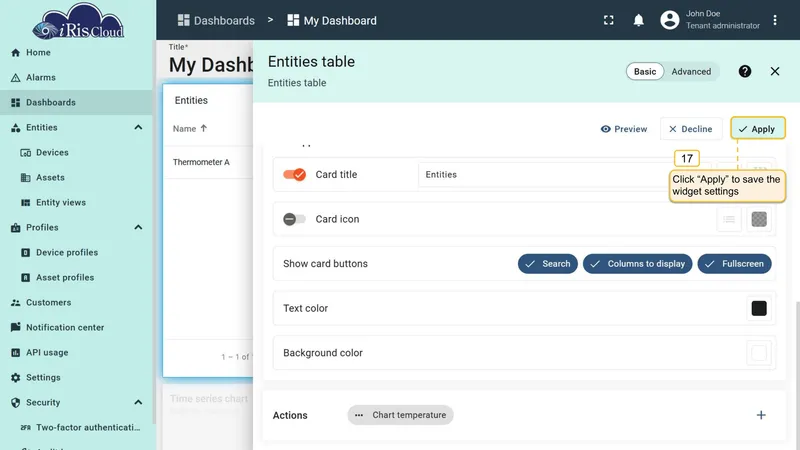This screenshot has height=450, width=800.
Task: Enable the Card icon toggle
Action: point(294,219)
